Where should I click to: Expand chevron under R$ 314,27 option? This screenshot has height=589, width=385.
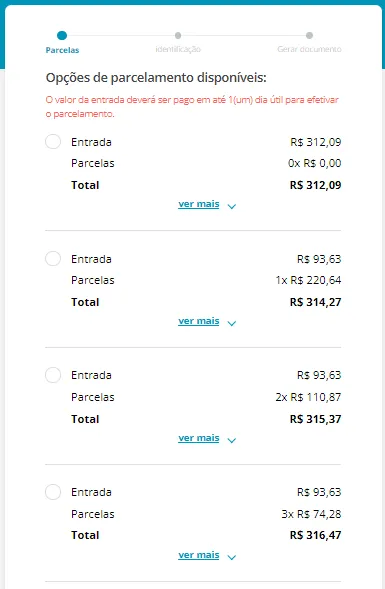point(232,323)
